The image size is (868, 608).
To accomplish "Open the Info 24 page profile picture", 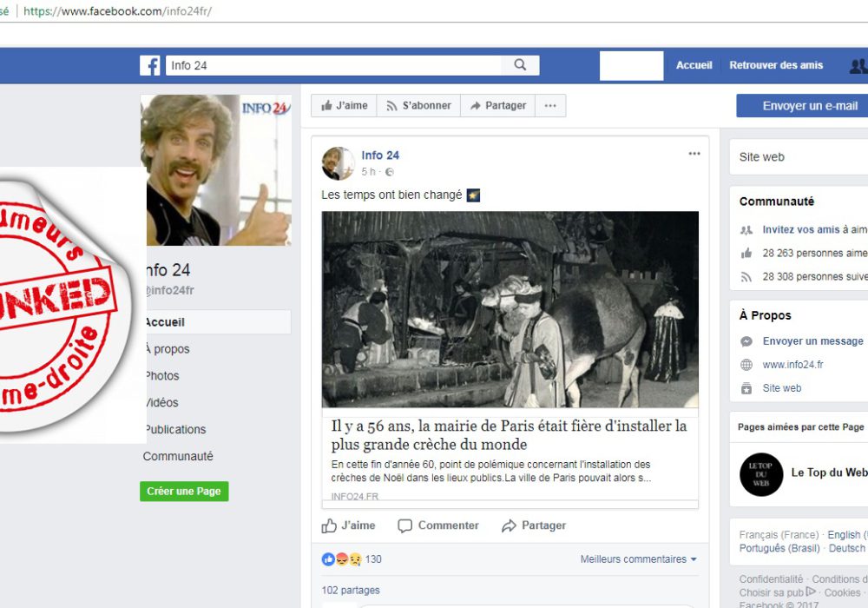I will click(216, 170).
